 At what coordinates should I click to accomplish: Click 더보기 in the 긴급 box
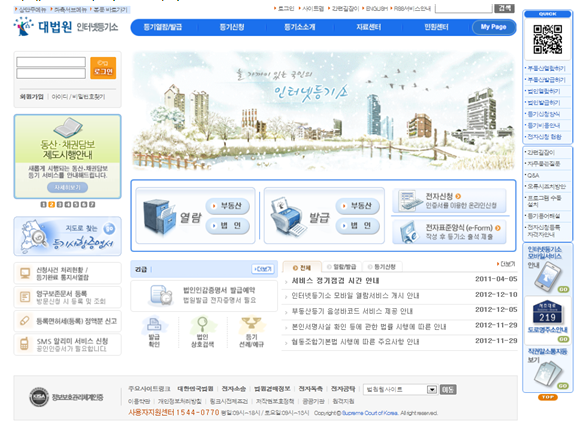(263, 269)
